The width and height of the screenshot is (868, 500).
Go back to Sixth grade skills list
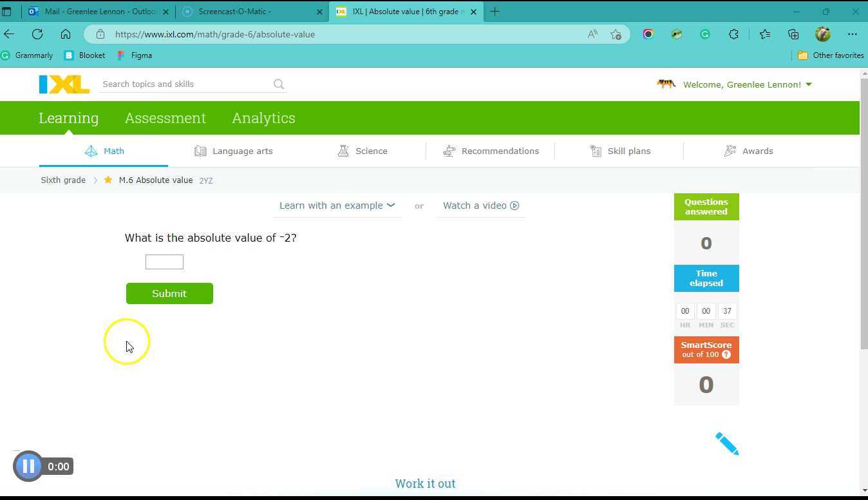pyautogui.click(x=62, y=180)
